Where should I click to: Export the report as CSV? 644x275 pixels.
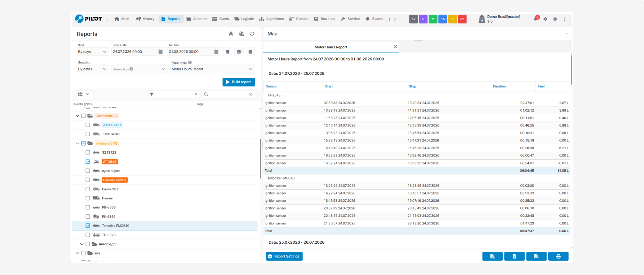pyautogui.click(x=493, y=257)
